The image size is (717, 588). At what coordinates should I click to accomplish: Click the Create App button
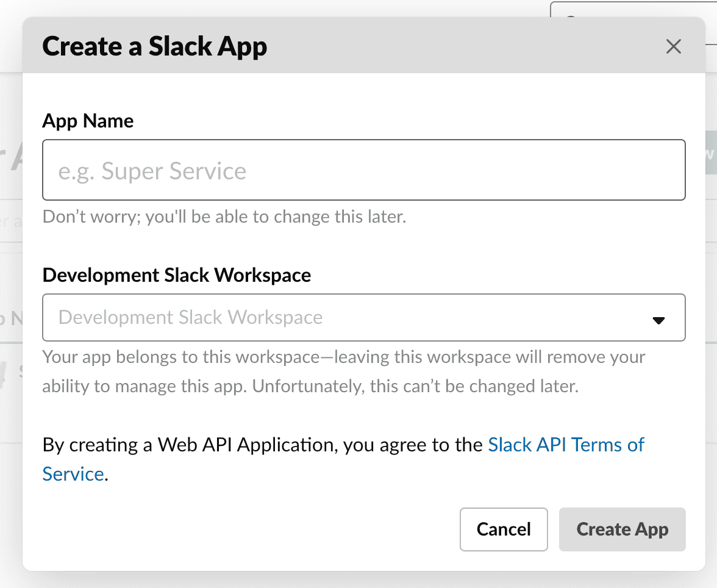tap(622, 529)
